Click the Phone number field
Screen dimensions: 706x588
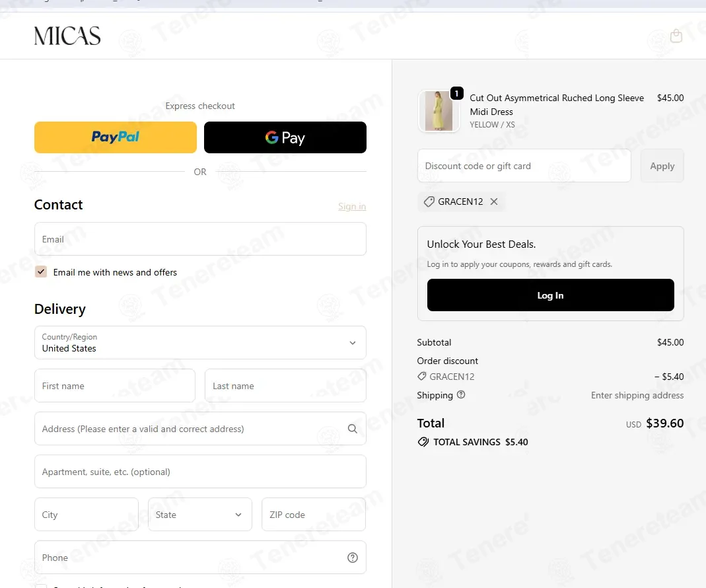[x=200, y=558]
